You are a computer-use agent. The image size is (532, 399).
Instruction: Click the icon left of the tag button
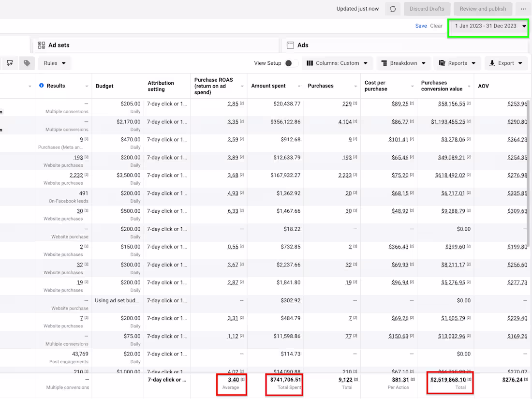[x=10, y=63]
